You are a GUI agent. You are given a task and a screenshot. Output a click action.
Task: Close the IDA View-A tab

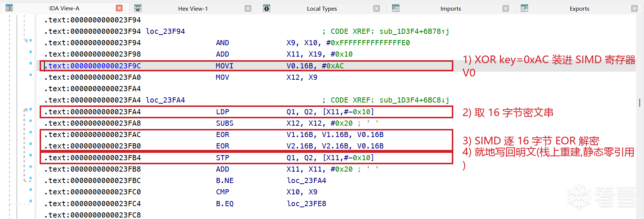(119, 8)
